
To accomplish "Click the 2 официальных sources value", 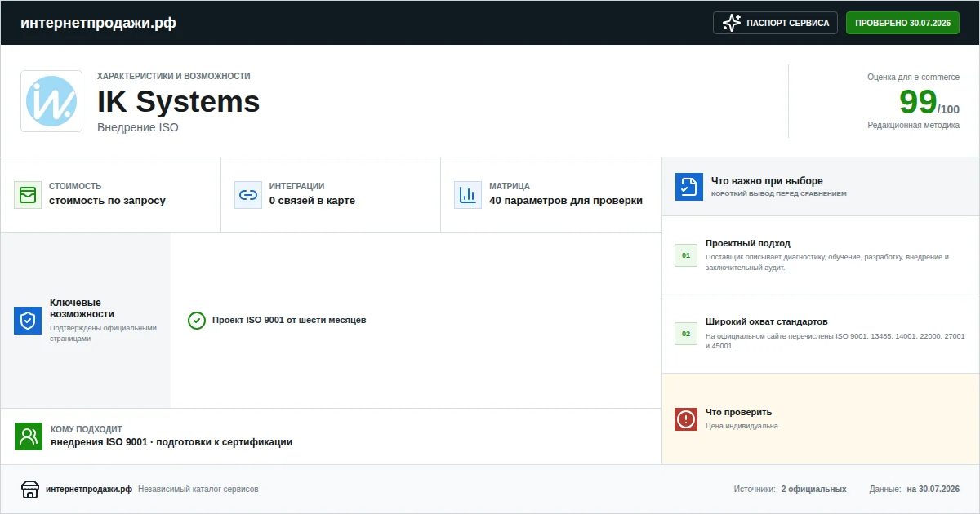I will 813,490.
